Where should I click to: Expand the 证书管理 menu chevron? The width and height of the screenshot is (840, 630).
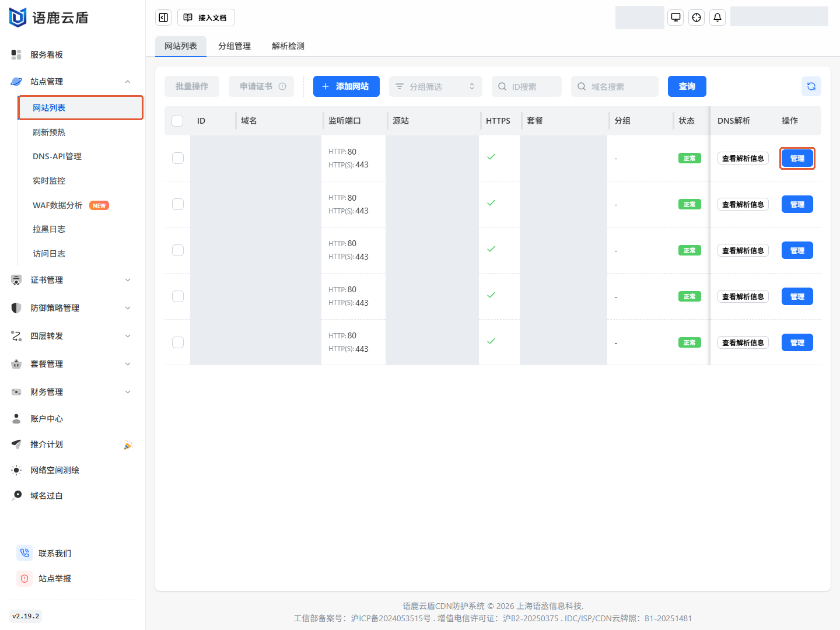point(128,280)
